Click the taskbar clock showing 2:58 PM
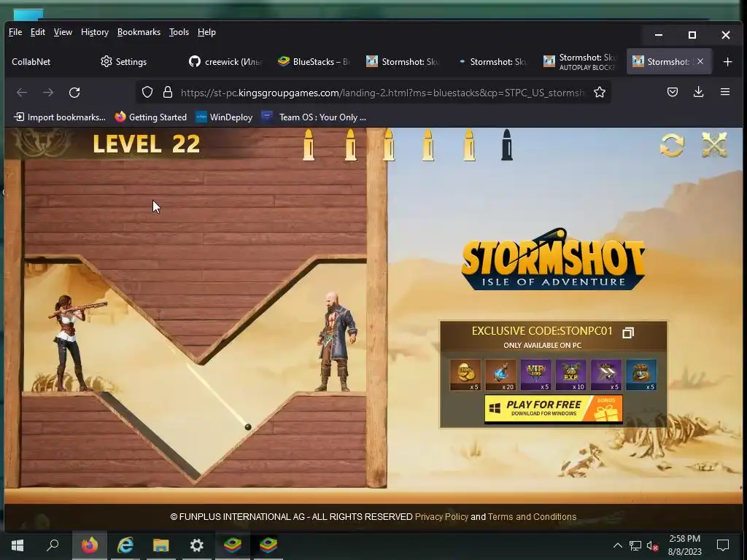This screenshot has height=560, width=747. point(684,545)
